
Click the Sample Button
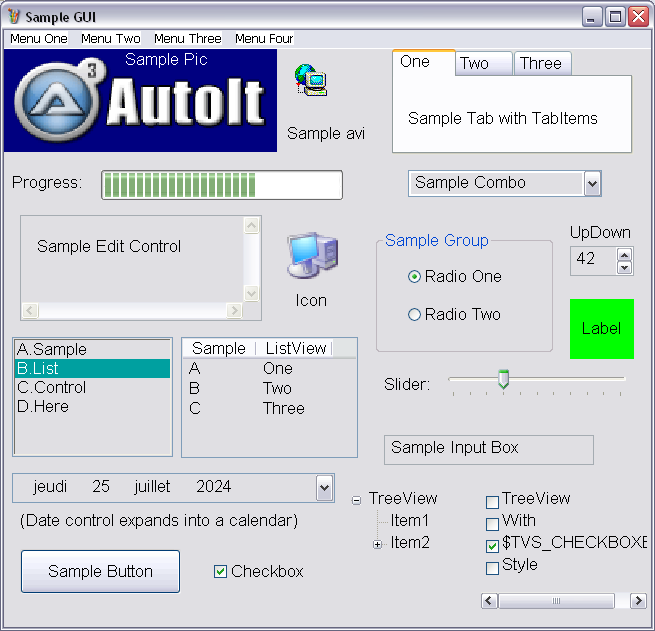click(100, 571)
